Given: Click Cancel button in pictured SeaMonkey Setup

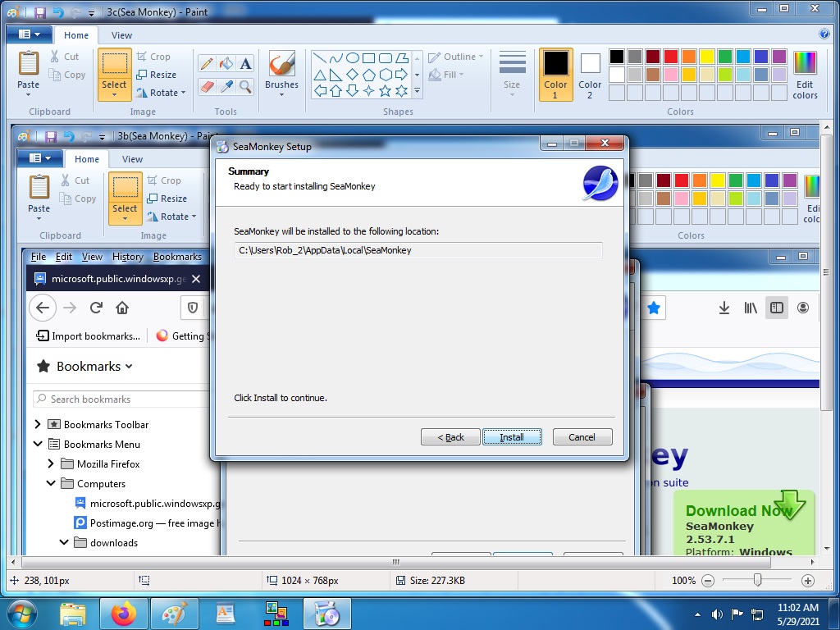Looking at the screenshot, I should pos(582,437).
